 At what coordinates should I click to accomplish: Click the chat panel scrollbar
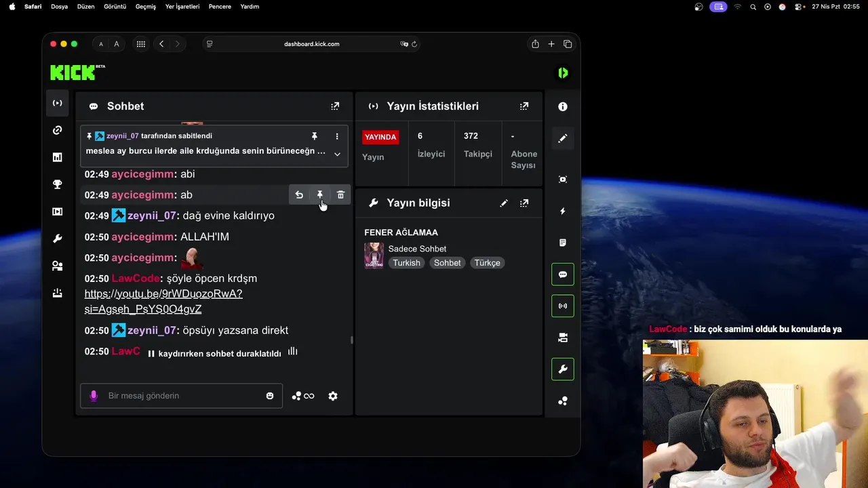pyautogui.click(x=351, y=340)
